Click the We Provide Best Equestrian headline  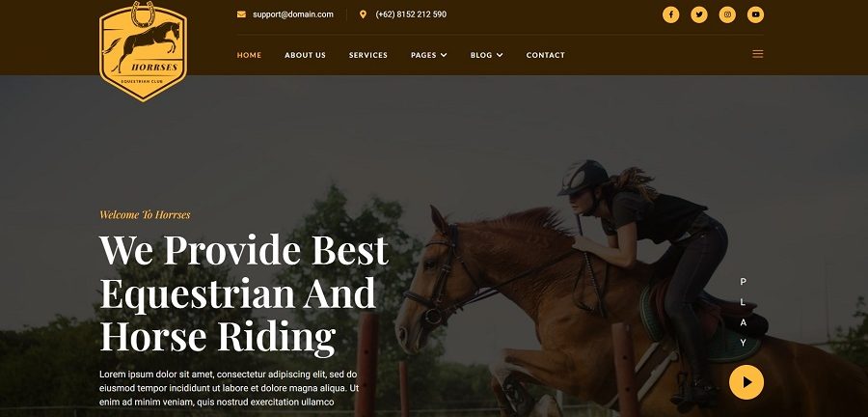tap(244, 294)
